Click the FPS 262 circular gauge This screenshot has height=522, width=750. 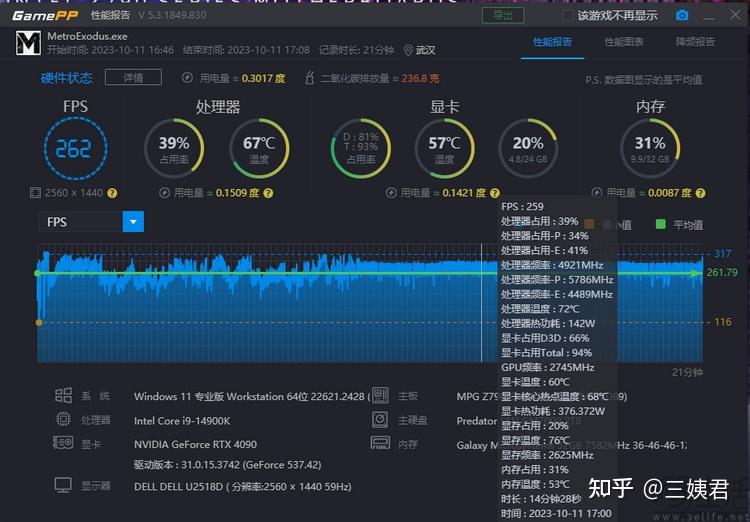pos(75,148)
